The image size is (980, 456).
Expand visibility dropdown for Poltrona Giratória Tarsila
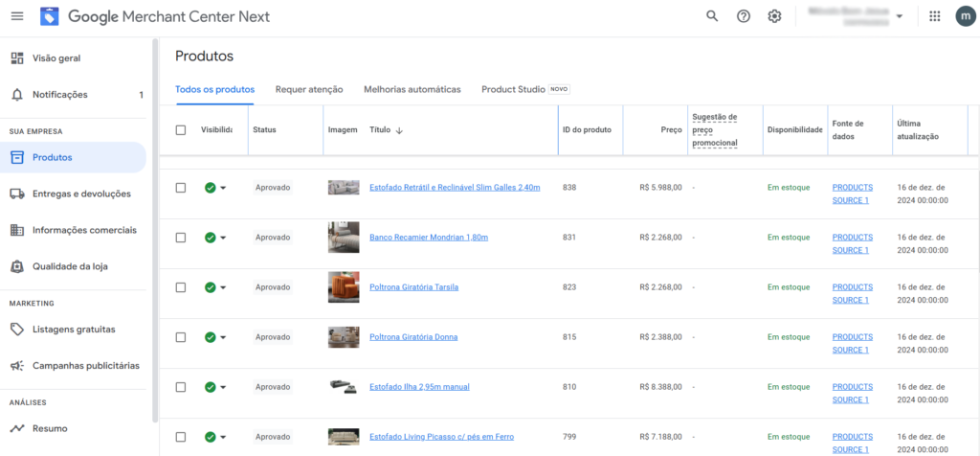[223, 287]
